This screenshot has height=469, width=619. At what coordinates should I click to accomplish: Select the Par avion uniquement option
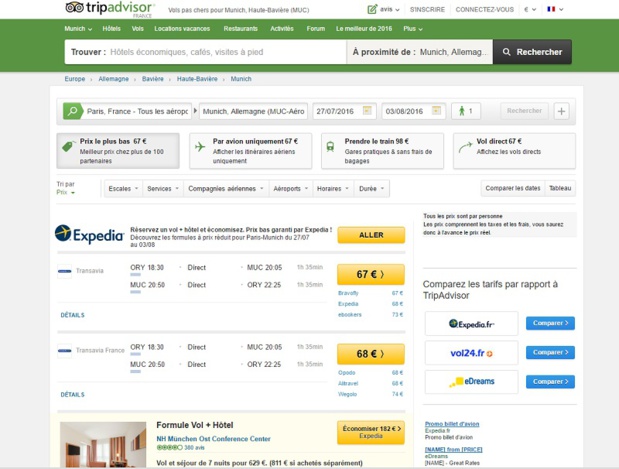(251, 151)
